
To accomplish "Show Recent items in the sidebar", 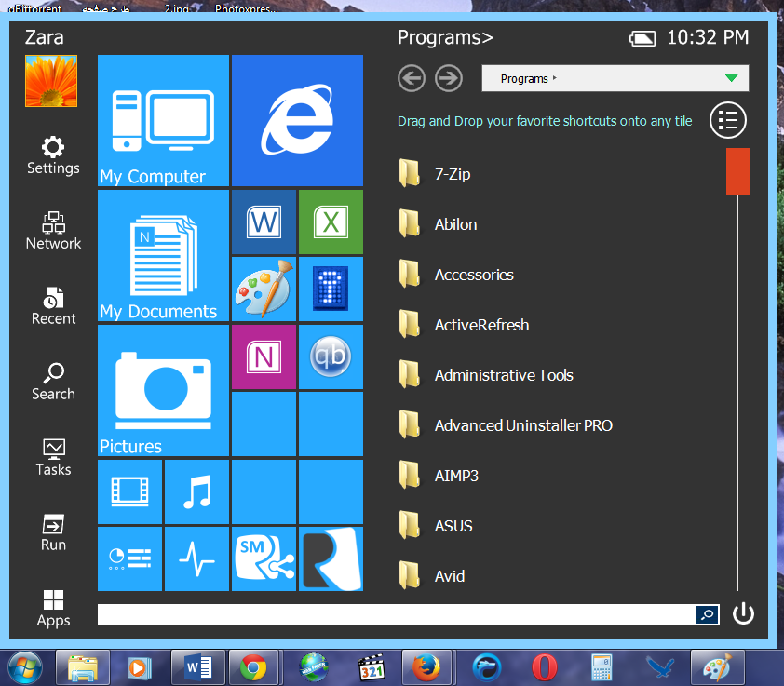I will [53, 306].
